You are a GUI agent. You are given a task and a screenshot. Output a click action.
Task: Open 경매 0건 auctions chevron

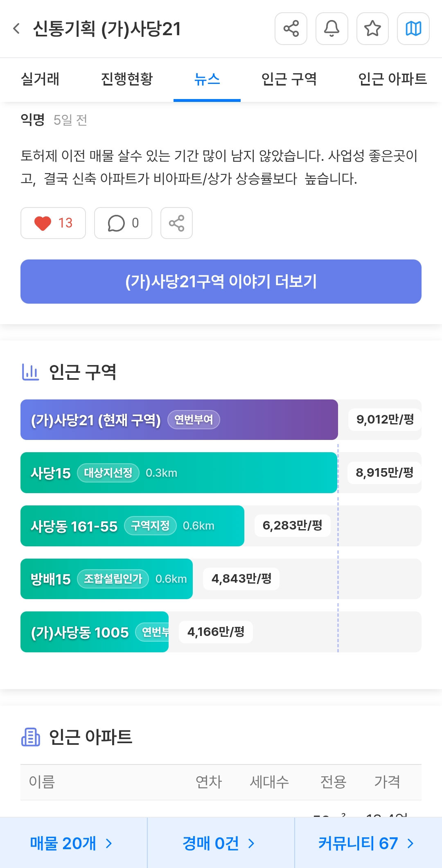pyautogui.click(x=251, y=843)
